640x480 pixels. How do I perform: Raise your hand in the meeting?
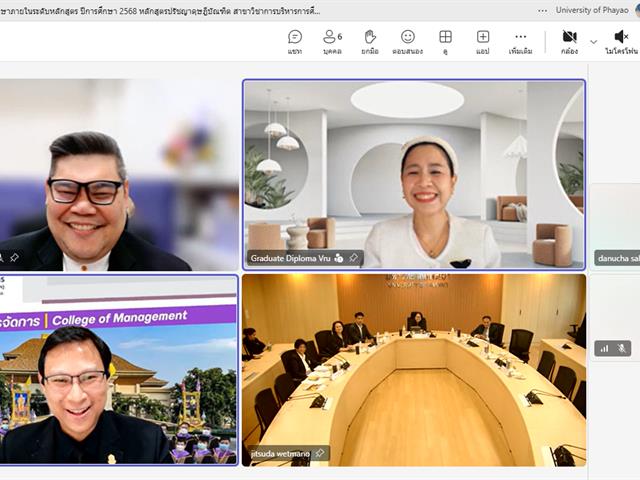tap(370, 42)
